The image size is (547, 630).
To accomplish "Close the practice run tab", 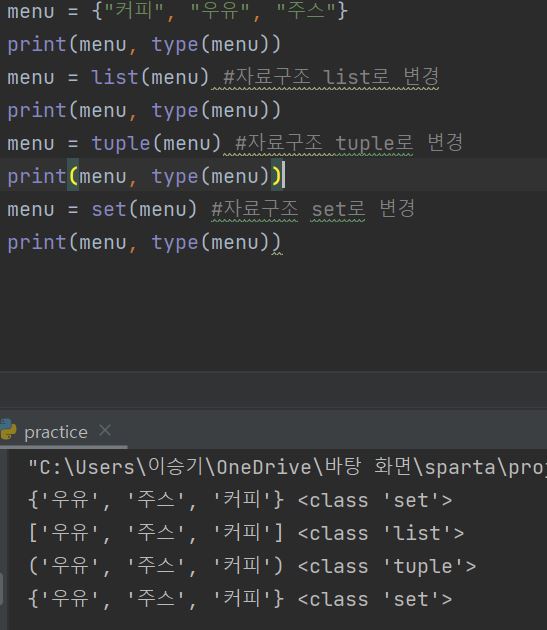I will 105,430.
